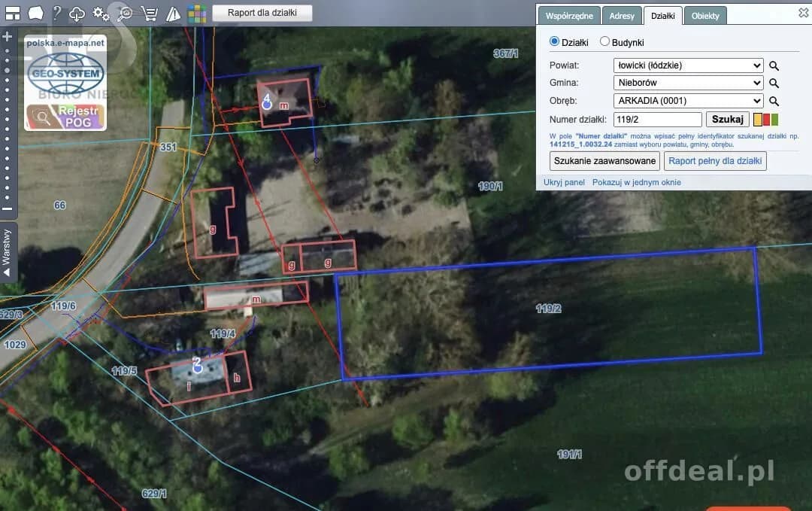
Task: Select the Działki tab
Action: (x=663, y=16)
